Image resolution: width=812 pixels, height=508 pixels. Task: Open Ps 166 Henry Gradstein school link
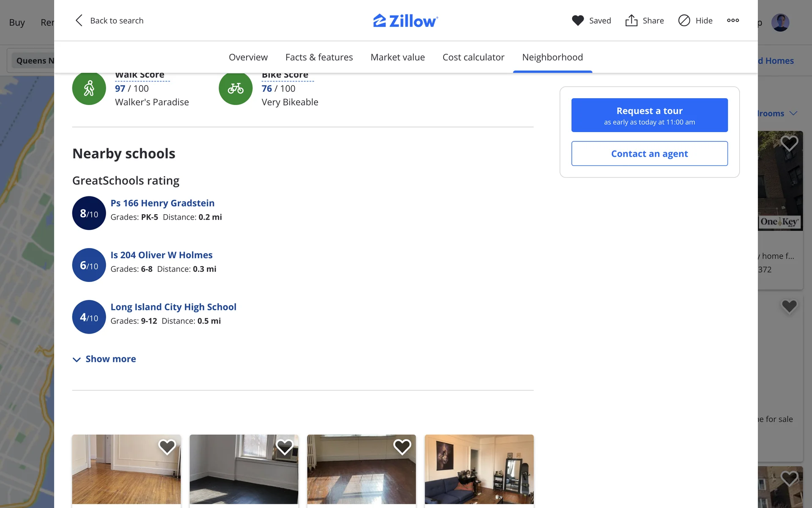tap(162, 203)
